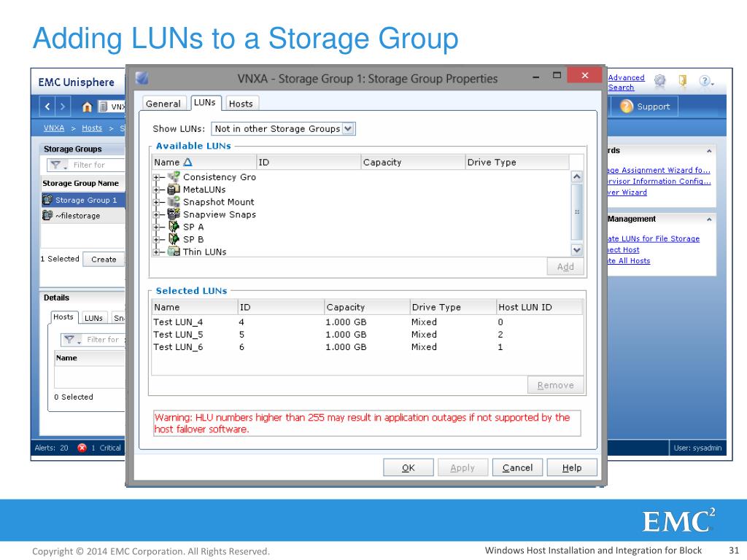Viewport: 747px width, 560px height.
Task: Collapse the Wizards panel chevron
Action: [709, 150]
